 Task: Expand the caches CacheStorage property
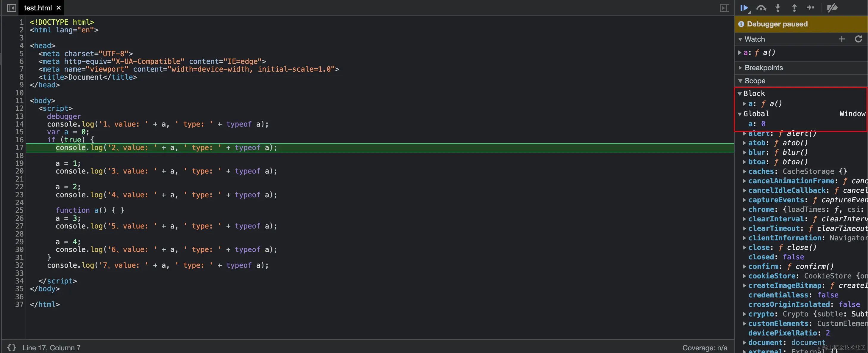click(x=744, y=171)
